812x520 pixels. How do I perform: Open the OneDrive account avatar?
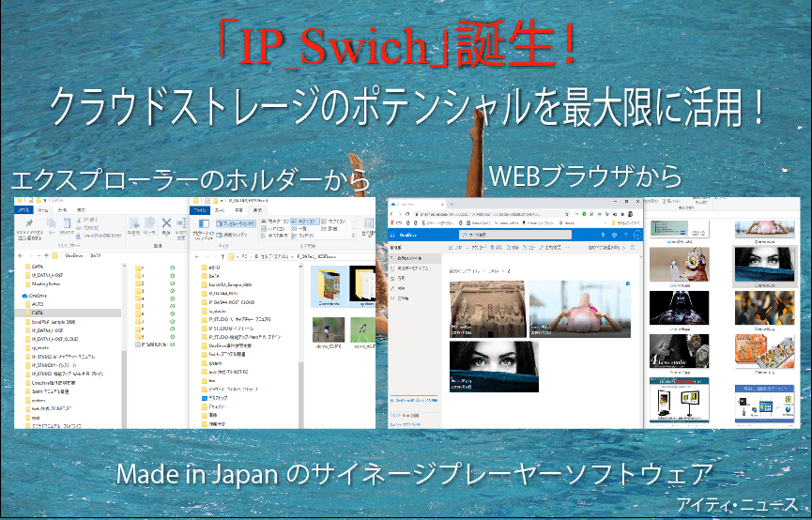click(637, 235)
